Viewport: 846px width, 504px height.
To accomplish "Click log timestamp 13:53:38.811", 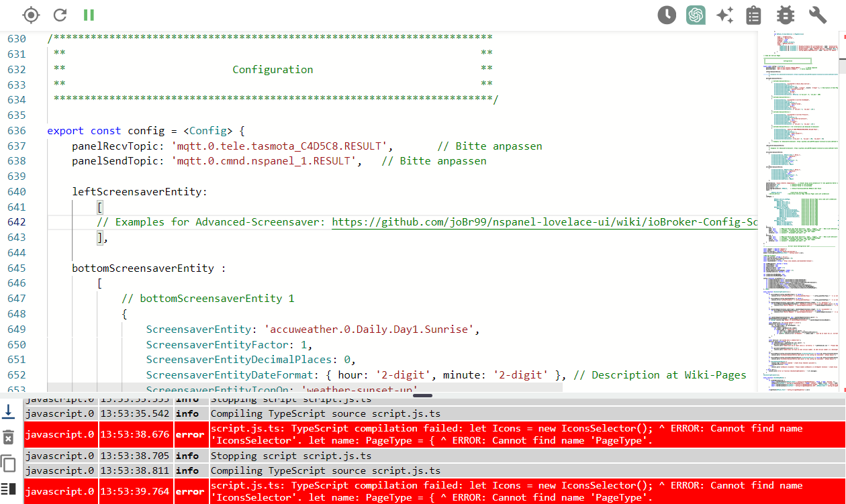I will coord(136,471).
